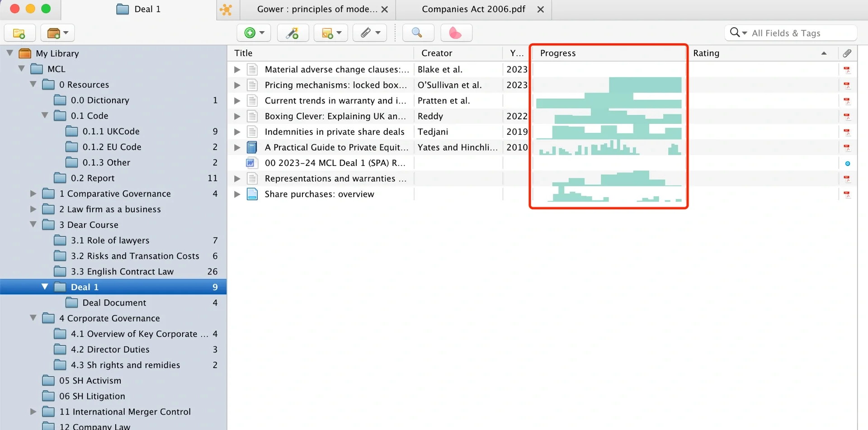868x430 pixels.
Task: Expand the Boxing Clever item row
Action: (237, 116)
